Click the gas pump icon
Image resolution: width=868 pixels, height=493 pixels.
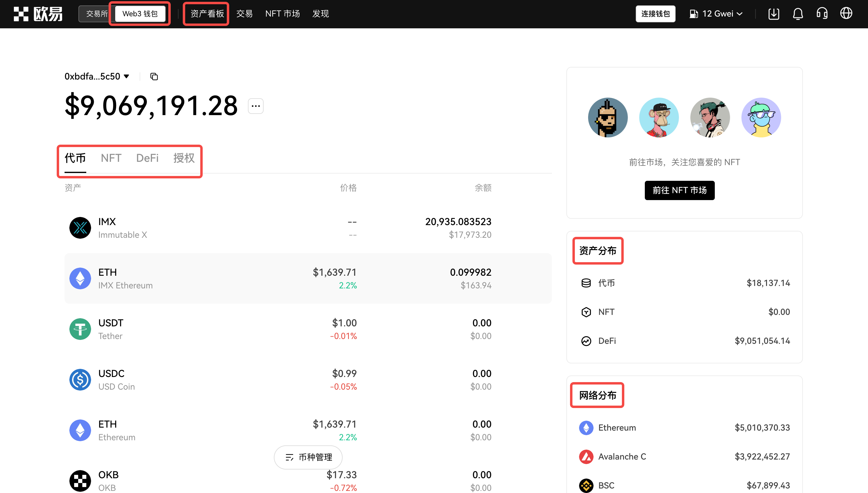(x=693, y=14)
